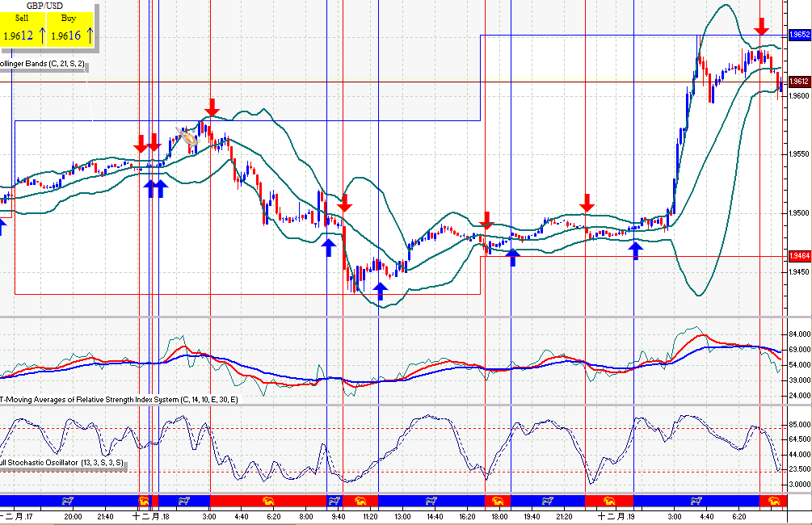Click the 1.9450 price axis label
The height and width of the screenshot is (525, 812).
click(x=799, y=272)
